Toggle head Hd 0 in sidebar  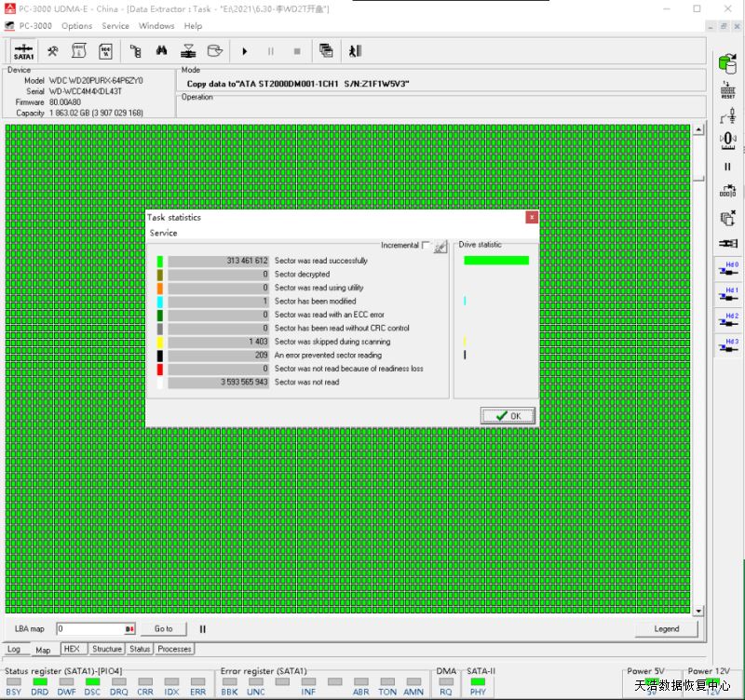(727, 269)
